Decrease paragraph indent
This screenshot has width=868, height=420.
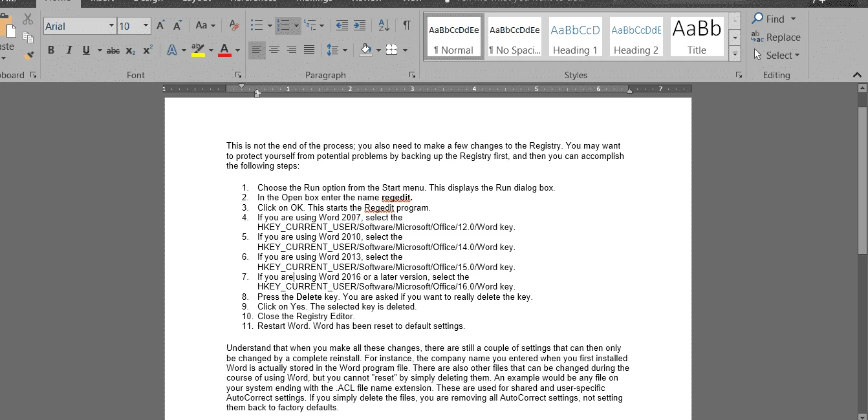pos(342,26)
